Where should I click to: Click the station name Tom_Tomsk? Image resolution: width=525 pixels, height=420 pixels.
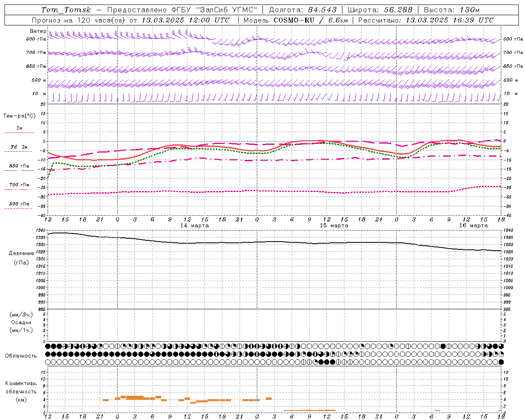[x=66, y=10]
